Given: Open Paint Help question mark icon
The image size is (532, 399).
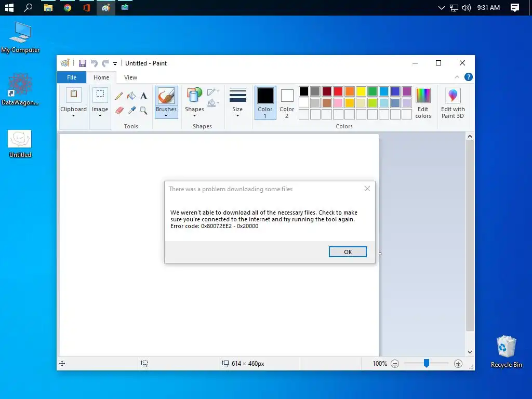Looking at the screenshot, I should click(x=469, y=77).
